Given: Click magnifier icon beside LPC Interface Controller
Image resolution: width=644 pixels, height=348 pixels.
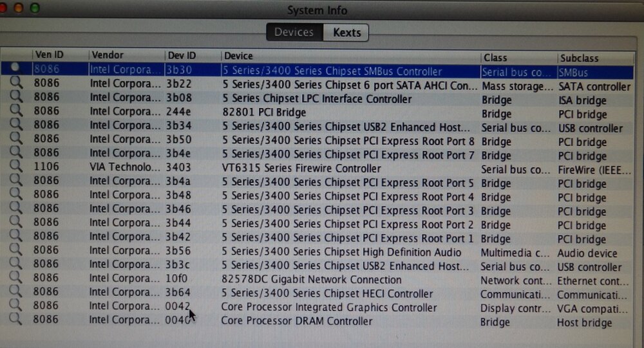Looking at the screenshot, I should click(15, 99).
